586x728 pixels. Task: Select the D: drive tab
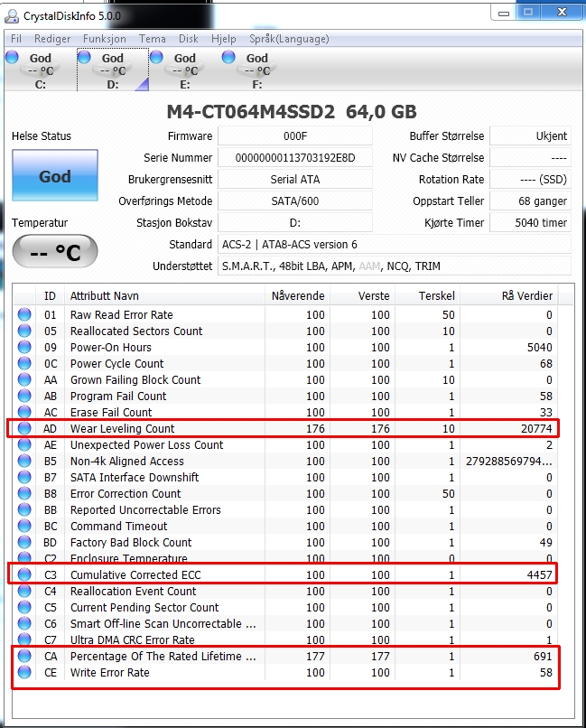click(x=113, y=70)
